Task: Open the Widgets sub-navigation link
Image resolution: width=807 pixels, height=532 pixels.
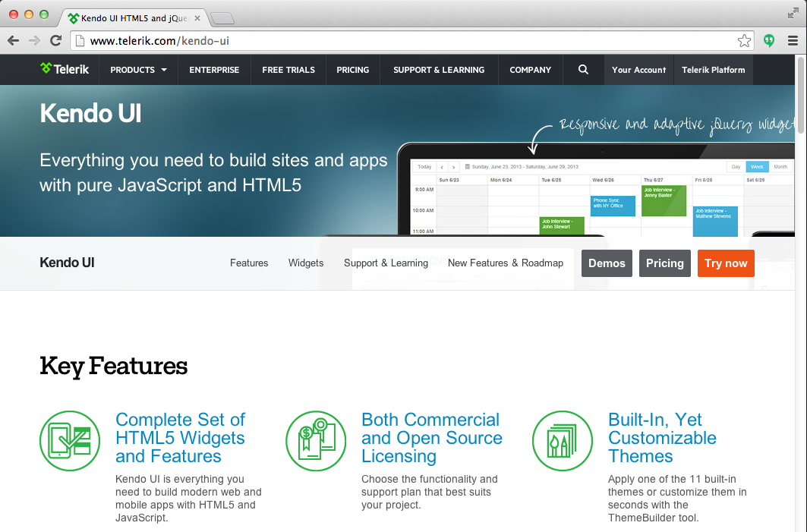Action: [x=306, y=263]
